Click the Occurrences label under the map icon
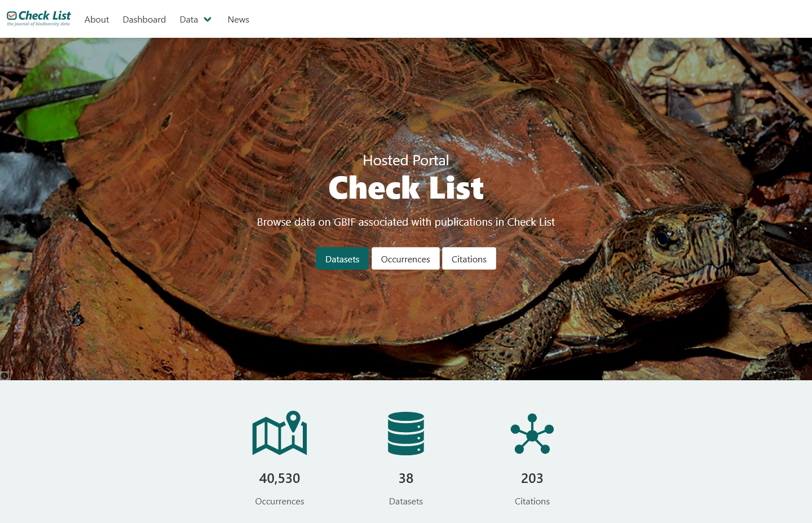Viewport: 812px width, 523px height. coord(280,501)
